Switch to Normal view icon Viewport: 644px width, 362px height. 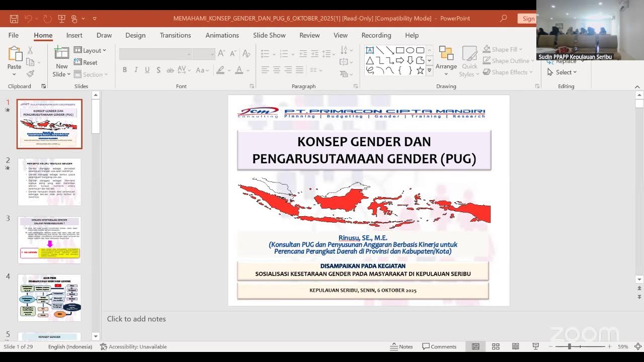[475, 346]
